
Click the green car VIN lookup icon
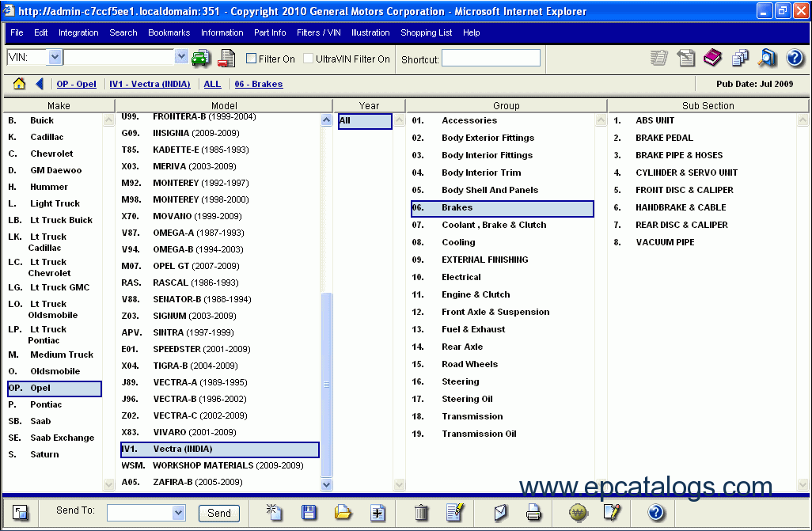pyautogui.click(x=201, y=58)
